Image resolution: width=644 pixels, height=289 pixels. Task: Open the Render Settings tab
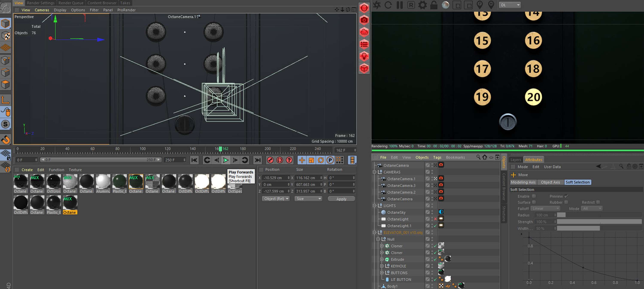tap(41, 3)
